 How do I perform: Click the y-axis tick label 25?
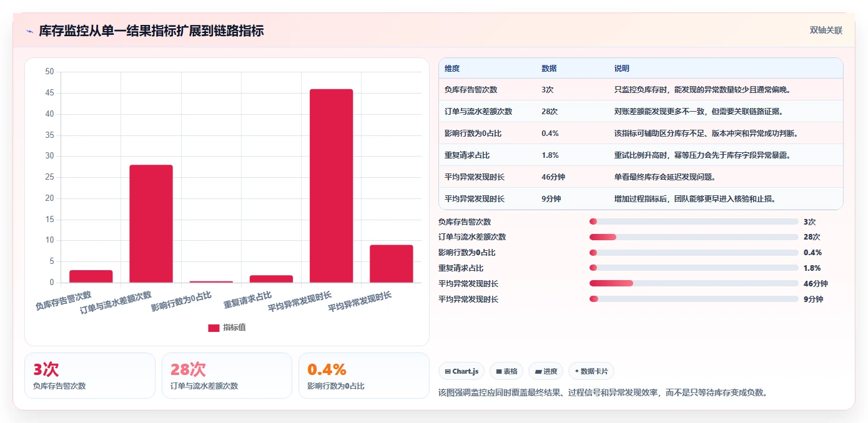click(49, 177)
